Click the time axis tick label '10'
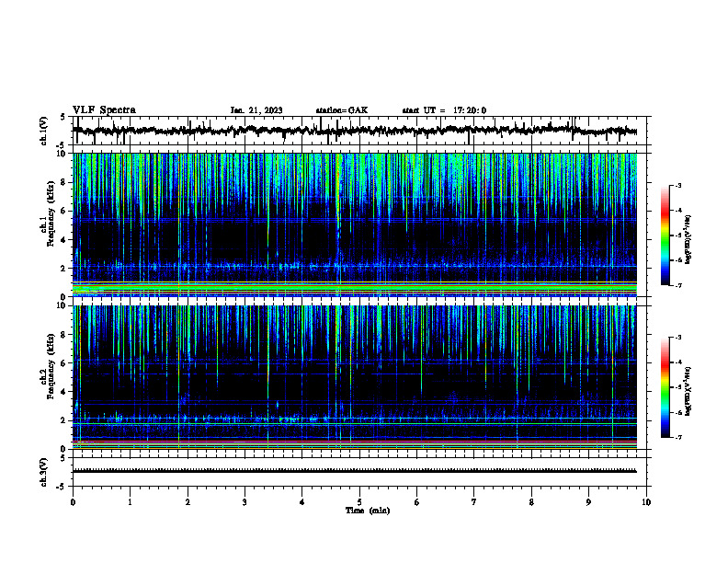Image resolution: width=728 pixels, height=563 pixels. [x=646, y=502]
